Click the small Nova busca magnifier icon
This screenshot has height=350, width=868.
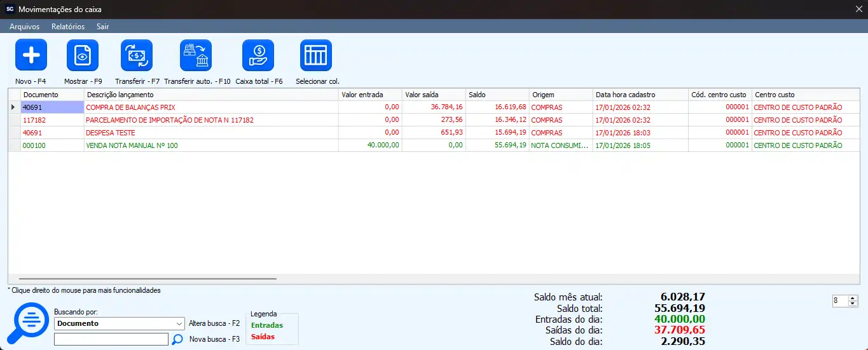click(x=178, y=339)
